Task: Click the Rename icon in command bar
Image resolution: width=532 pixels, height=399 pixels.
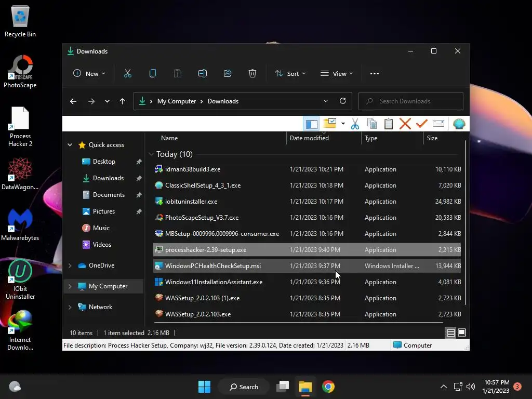Action: [x=203, y=73]
